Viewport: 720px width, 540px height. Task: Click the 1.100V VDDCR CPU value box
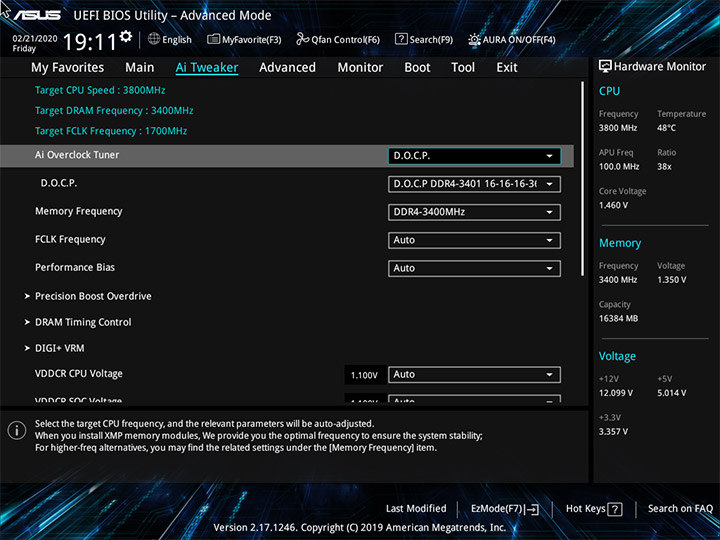364,375
